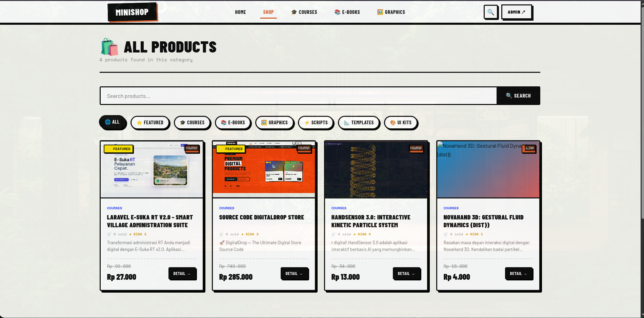Open the COURSES nav item in header
Screen dimensions: 644x318
pyautogui.click(x=304, y=12)
